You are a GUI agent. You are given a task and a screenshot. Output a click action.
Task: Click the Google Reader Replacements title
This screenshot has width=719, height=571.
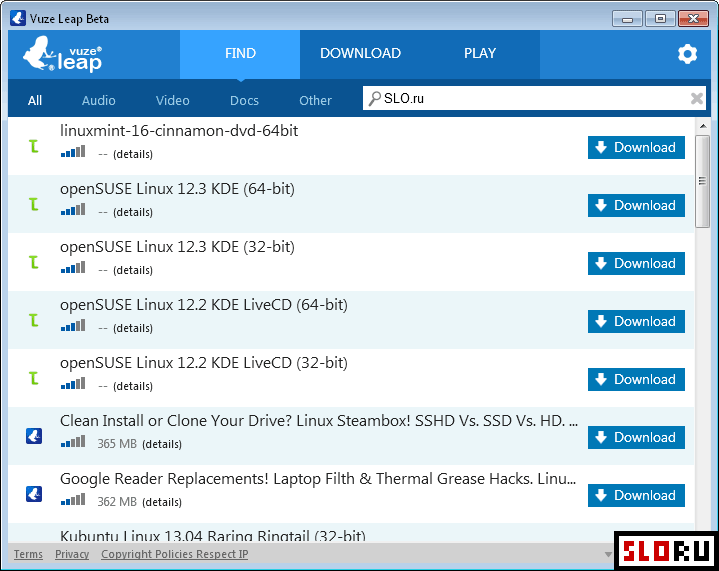click(318, 479)
